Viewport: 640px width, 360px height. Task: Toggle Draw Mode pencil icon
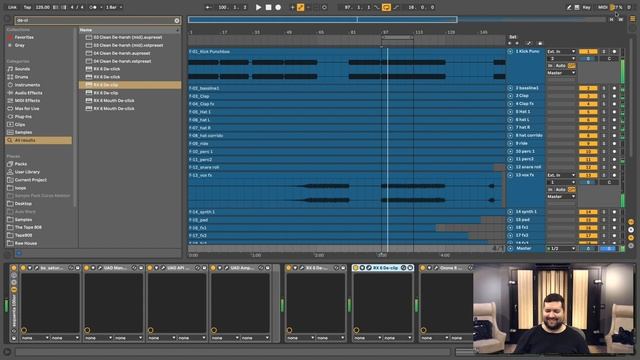(569, 7)
